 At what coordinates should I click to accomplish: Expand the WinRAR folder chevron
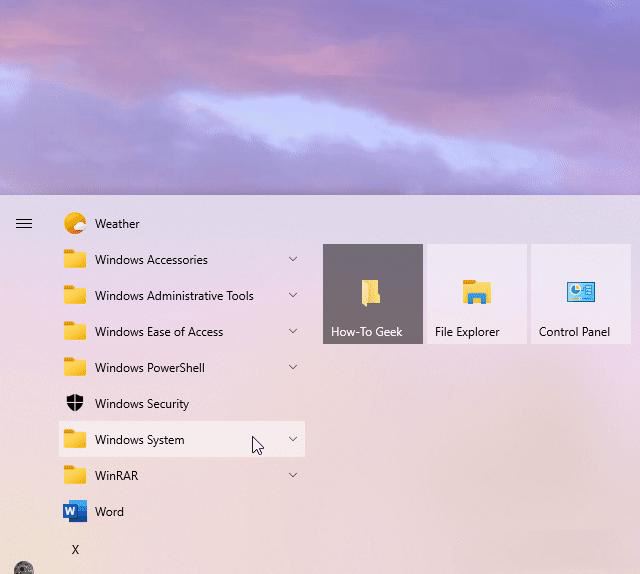293,476
